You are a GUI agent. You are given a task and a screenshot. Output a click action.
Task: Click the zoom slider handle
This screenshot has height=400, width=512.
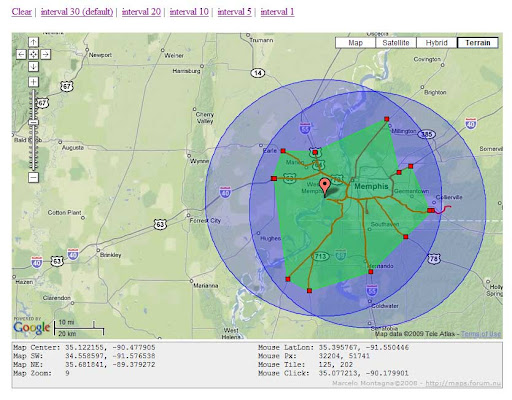(x=33, y=123)
